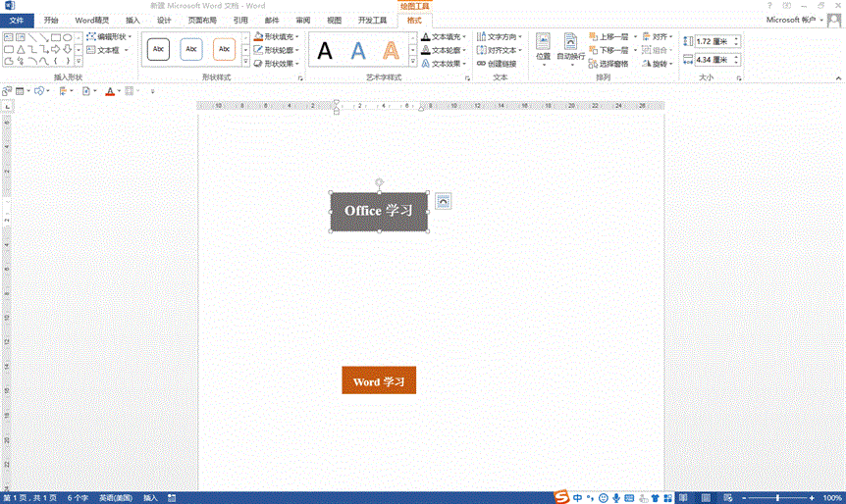Click 上移一层 bring forward
Image resolution: width=846 pixels, height=504 pixels.
[x=613, y=36]
